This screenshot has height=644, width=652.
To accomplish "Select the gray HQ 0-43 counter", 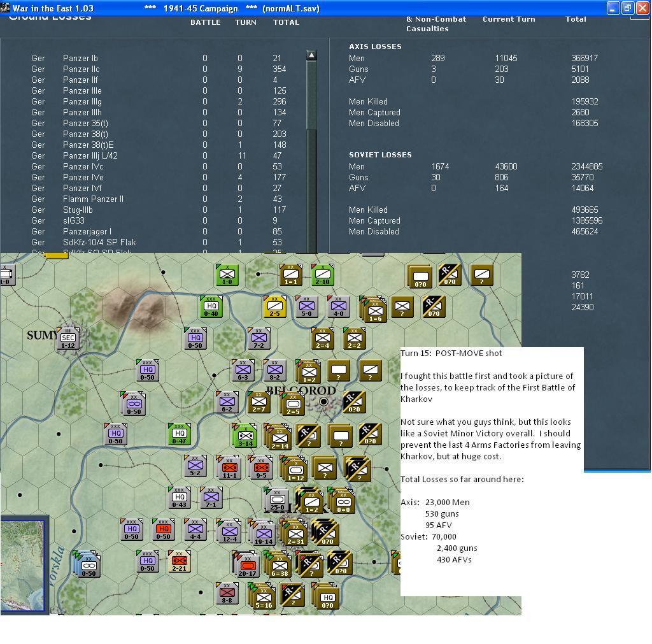I will 179,498.
